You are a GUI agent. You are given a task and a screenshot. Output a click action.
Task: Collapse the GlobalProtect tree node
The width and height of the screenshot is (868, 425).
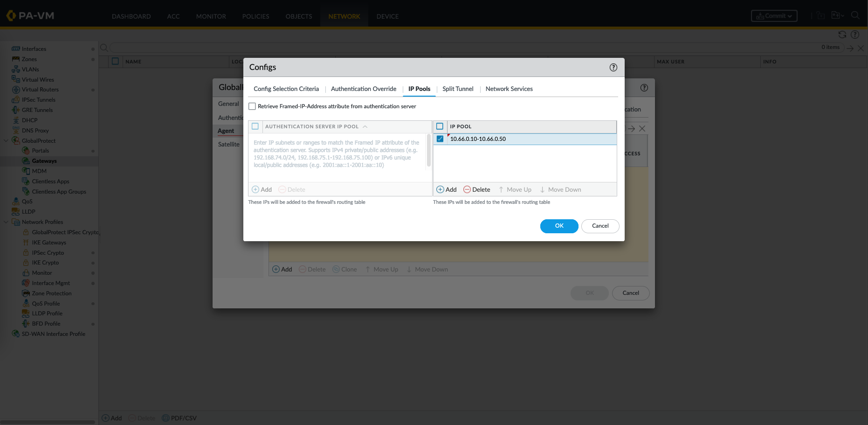tap(6, 140)
